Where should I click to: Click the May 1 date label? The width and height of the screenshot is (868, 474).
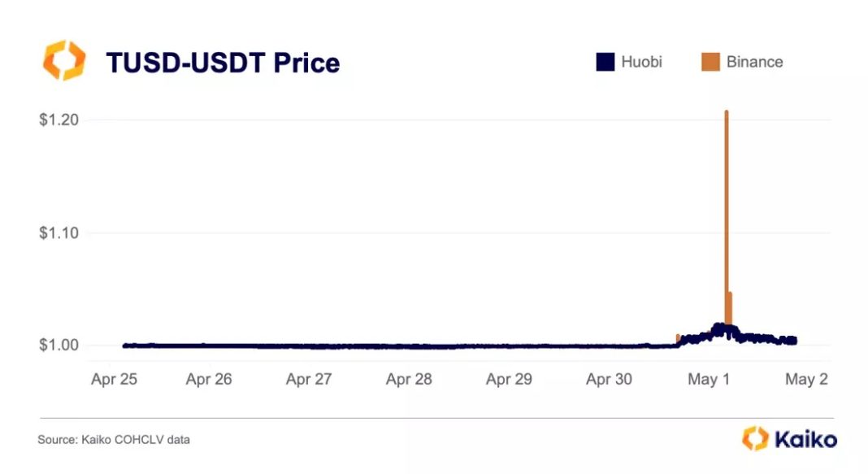(x=709, y=380)
